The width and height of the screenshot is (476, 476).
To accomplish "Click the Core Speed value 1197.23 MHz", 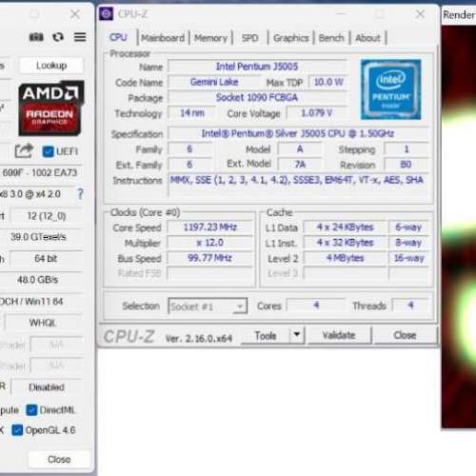I will [x=210, y=228].
